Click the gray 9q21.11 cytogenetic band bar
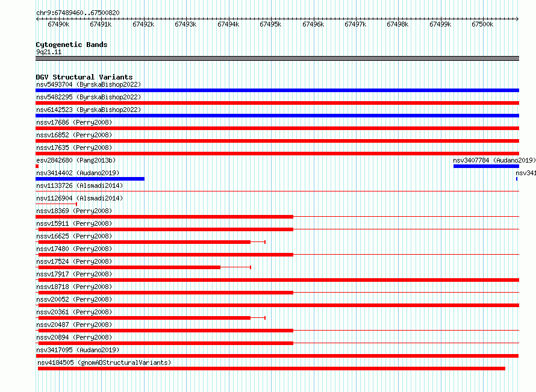The image size is (536, 392). [277, 58]
